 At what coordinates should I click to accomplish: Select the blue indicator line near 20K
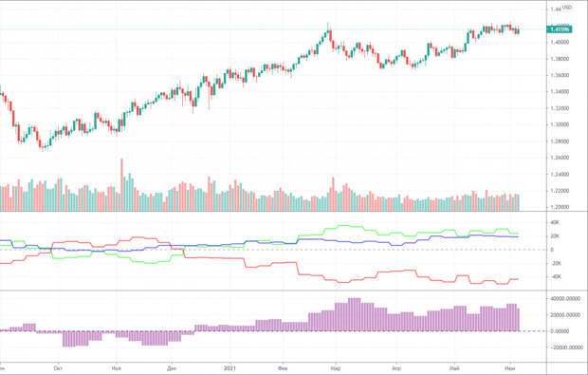coord(487,235)
